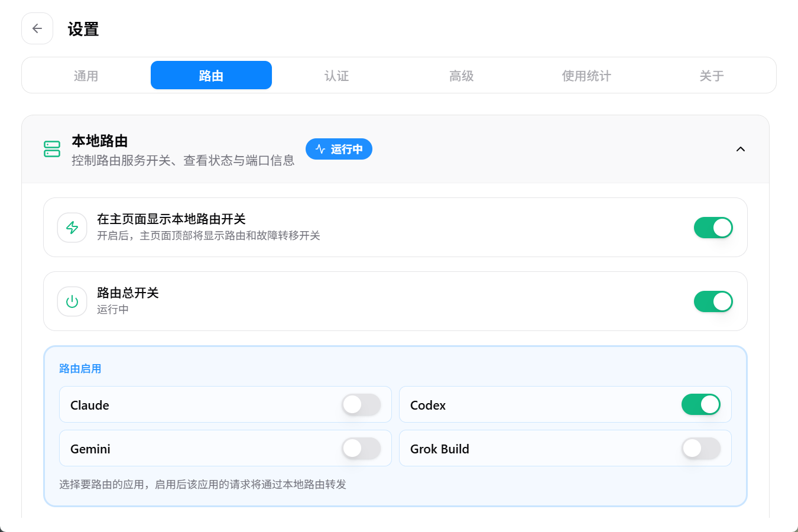The height and width of the screenshot is (532, 798).
Task: Disable routing for Codex
Action: 701,405
